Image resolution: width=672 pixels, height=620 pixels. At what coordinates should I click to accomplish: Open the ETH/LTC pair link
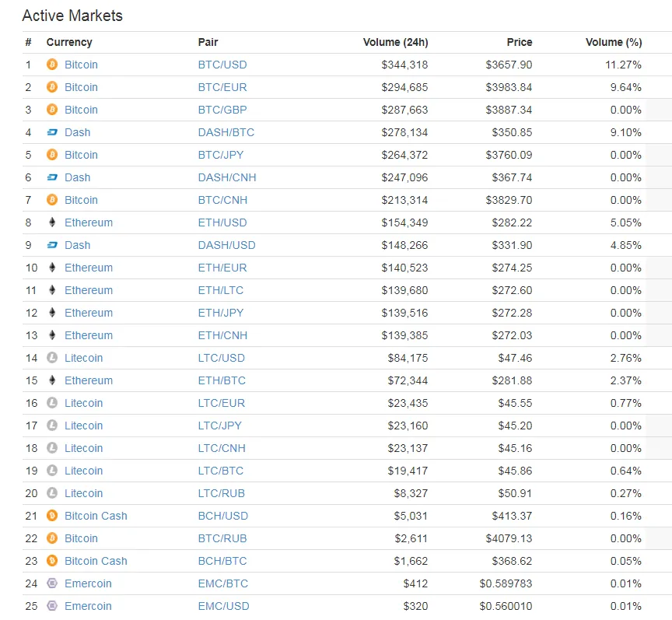(221, 290)
